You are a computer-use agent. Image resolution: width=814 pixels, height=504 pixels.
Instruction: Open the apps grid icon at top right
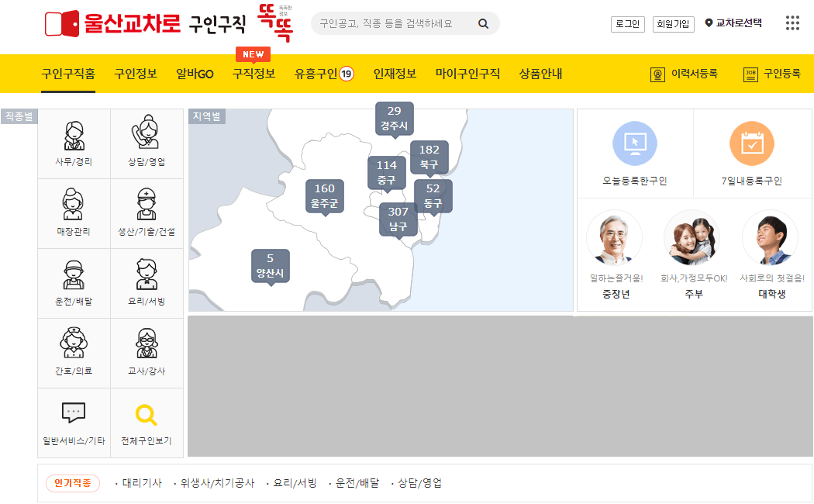pyautogui.click(x=792, y=22)
